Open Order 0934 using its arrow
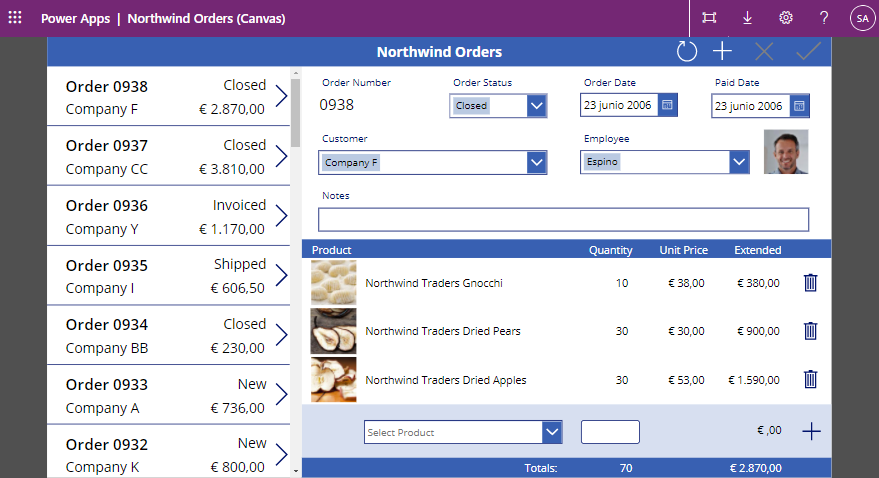This screenshot has height=478, width=879. coord(281,335)
